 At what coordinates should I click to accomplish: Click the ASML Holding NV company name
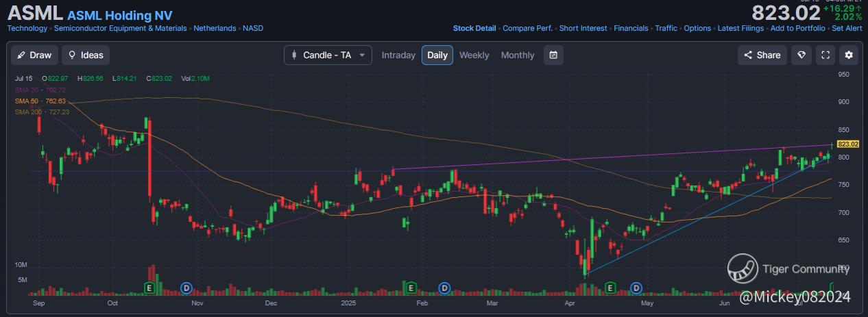tap(120, 15)
